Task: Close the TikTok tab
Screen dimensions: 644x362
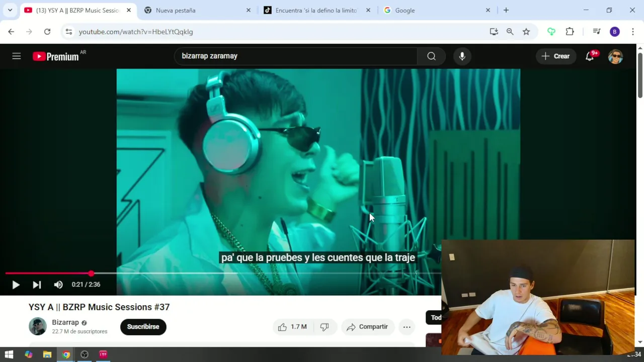Action: pos(368,10)
